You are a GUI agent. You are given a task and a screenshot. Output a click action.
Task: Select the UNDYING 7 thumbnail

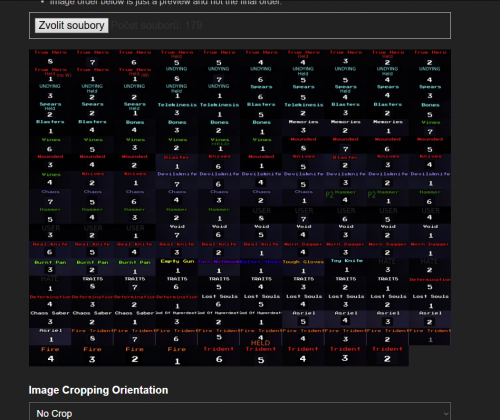219,75
